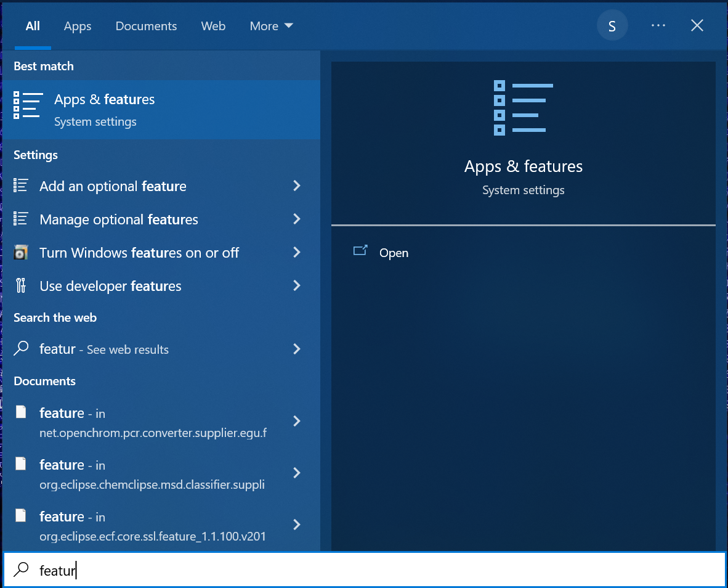
Task: Close the search panel with the X
Action: [697, 25]
